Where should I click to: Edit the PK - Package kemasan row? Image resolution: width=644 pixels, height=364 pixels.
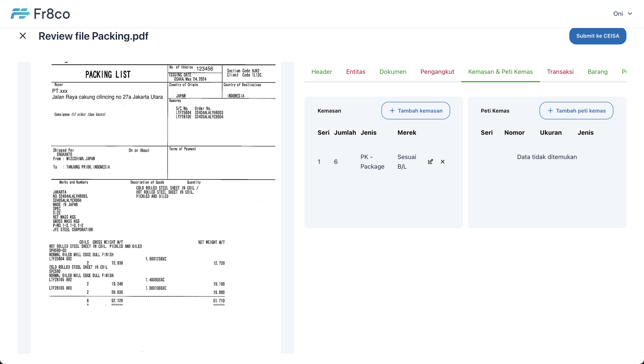click(430, 161)
